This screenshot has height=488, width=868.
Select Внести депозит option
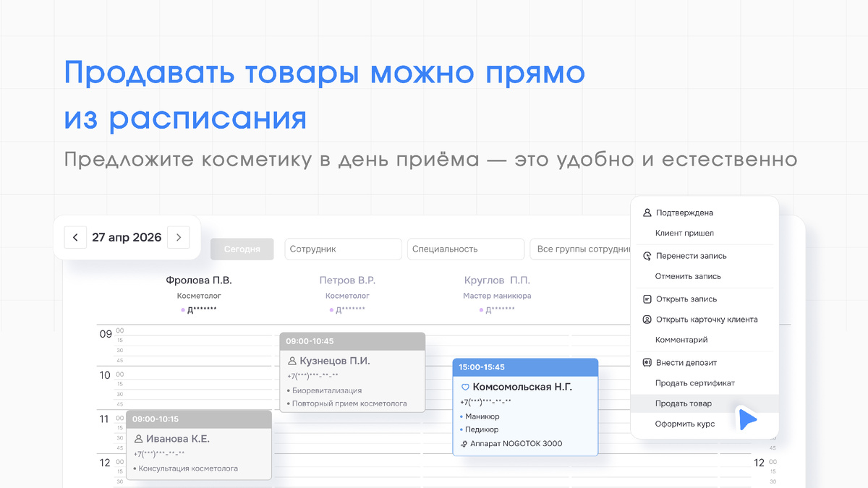click(686, 363)
